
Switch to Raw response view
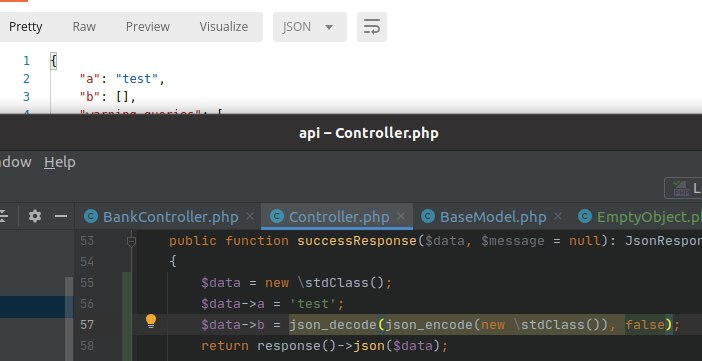coord(84,27)
